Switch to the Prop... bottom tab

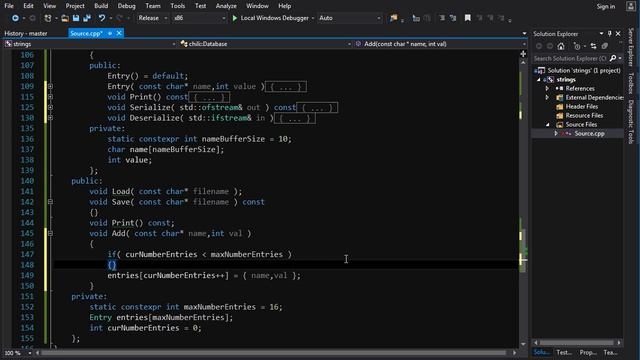coord(588,353)
